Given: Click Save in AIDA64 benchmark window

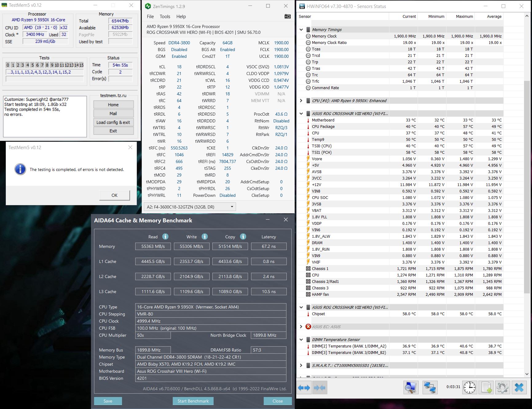Looking at the screenshot, I should click(x=108, y=401).
